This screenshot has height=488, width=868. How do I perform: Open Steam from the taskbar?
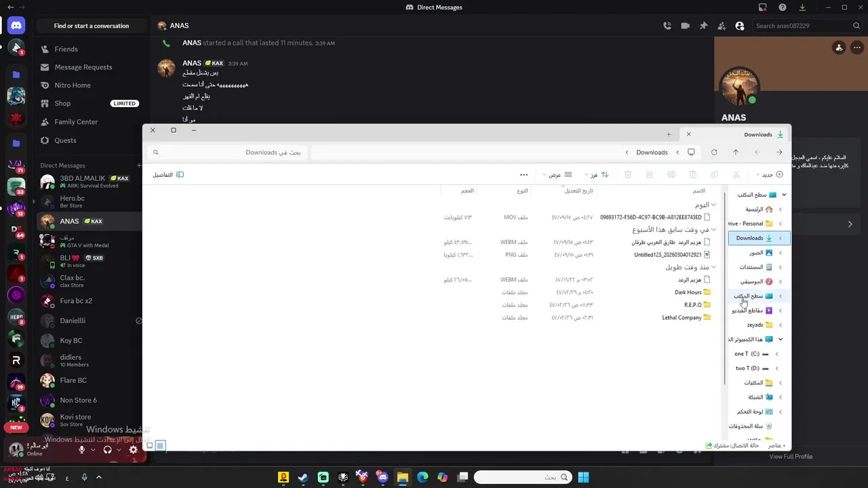(x=303, y=477)
